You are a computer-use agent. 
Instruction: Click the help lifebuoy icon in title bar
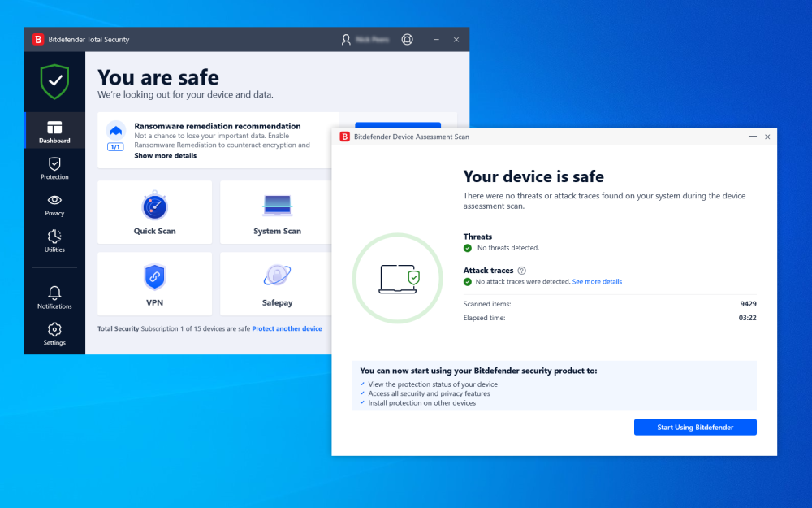[408, 39]
